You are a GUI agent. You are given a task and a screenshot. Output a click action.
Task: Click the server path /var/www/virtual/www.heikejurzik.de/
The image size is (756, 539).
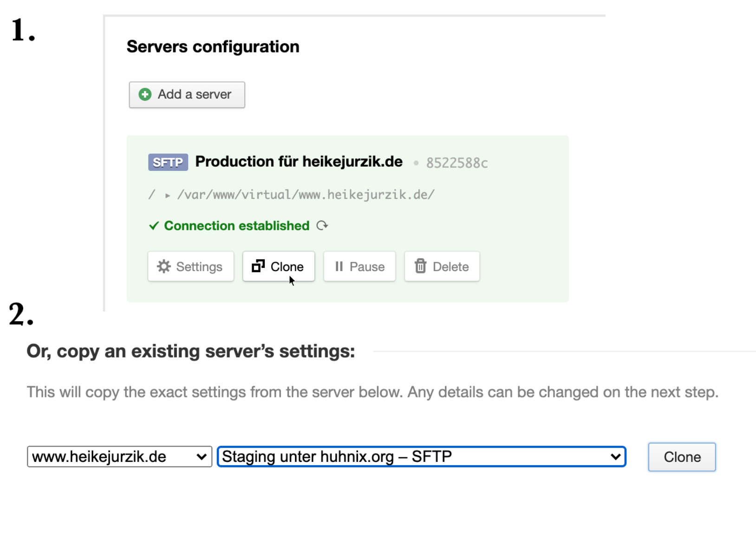306,195
